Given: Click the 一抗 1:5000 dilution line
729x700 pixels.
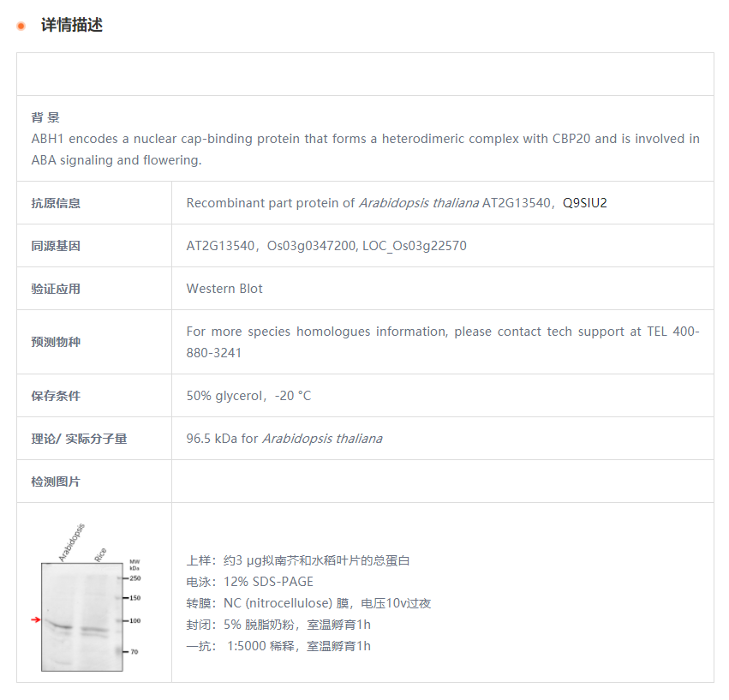Looking at the screenshot, I should click(278, 646).
